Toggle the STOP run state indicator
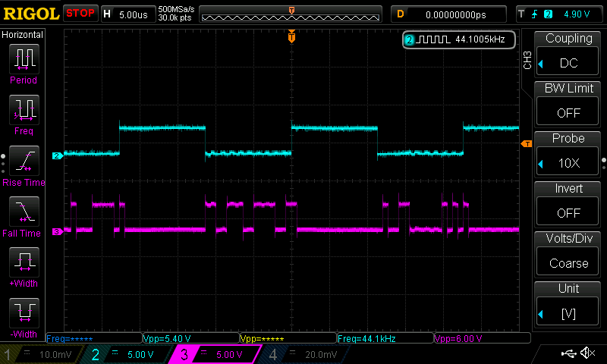 tap(80, 14)
